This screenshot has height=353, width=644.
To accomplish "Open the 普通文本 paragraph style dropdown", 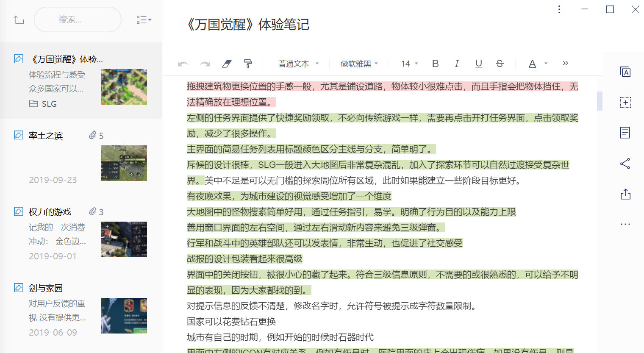I will coord(299,64).
